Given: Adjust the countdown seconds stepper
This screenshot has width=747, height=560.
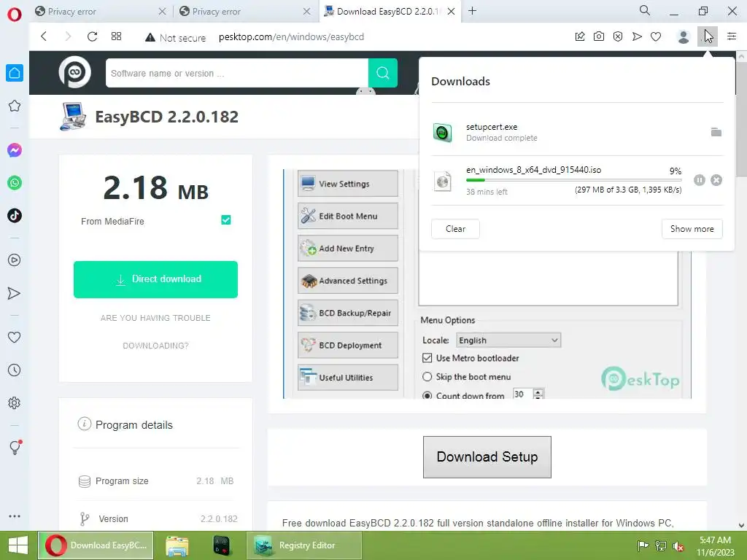Looking at the screenshot, I should [x=538, y=394].
